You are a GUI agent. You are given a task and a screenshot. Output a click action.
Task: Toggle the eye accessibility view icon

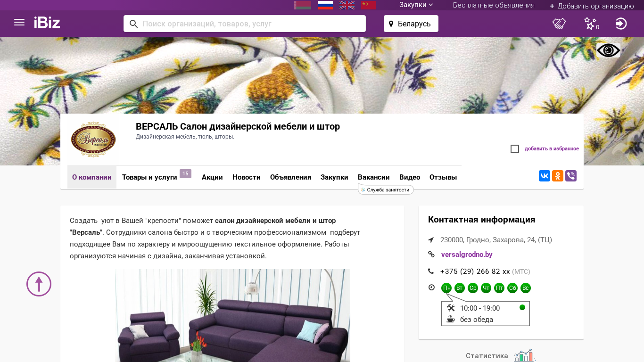[608, 50]
